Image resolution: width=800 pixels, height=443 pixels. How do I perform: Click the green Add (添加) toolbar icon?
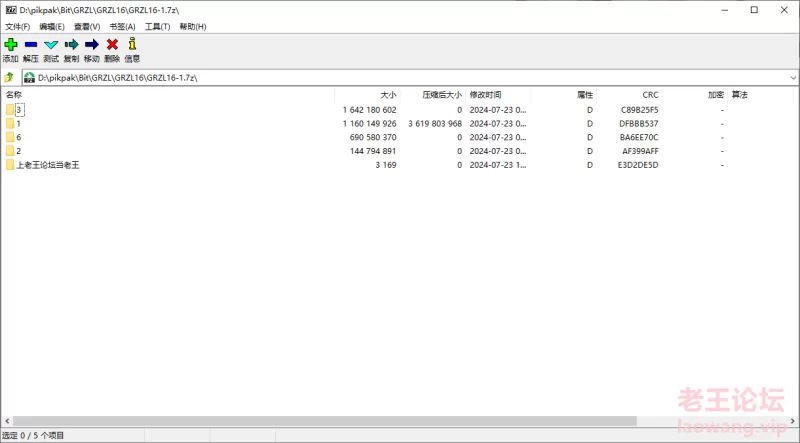tap(11, 44)
